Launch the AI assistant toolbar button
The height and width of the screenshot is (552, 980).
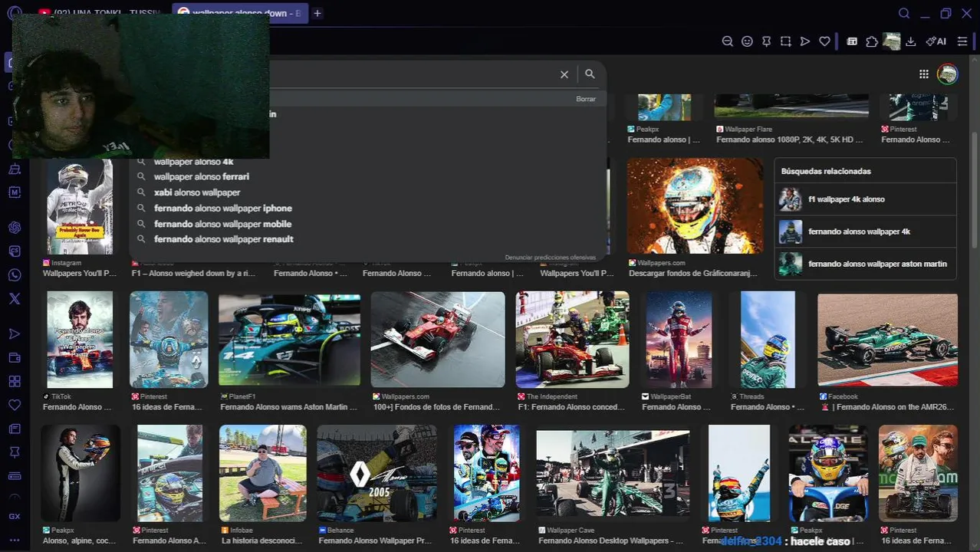[x=936, y=41]
